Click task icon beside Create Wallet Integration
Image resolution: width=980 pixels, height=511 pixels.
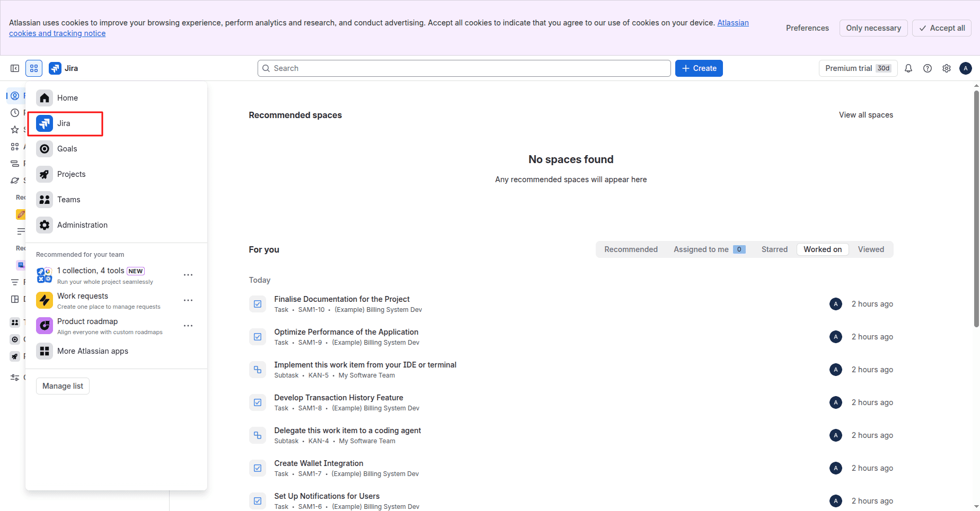pos(258,468)
